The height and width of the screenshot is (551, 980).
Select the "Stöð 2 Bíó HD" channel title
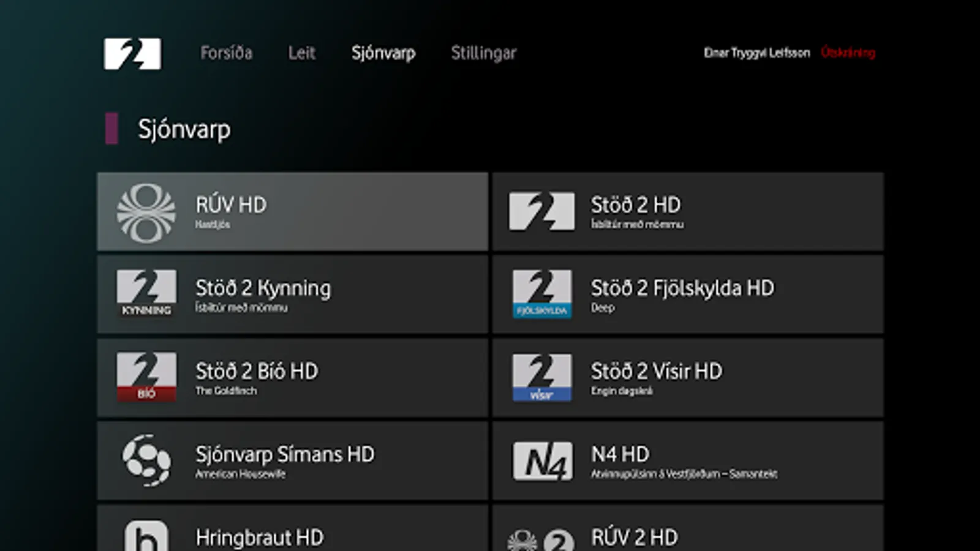pos(257,371)
